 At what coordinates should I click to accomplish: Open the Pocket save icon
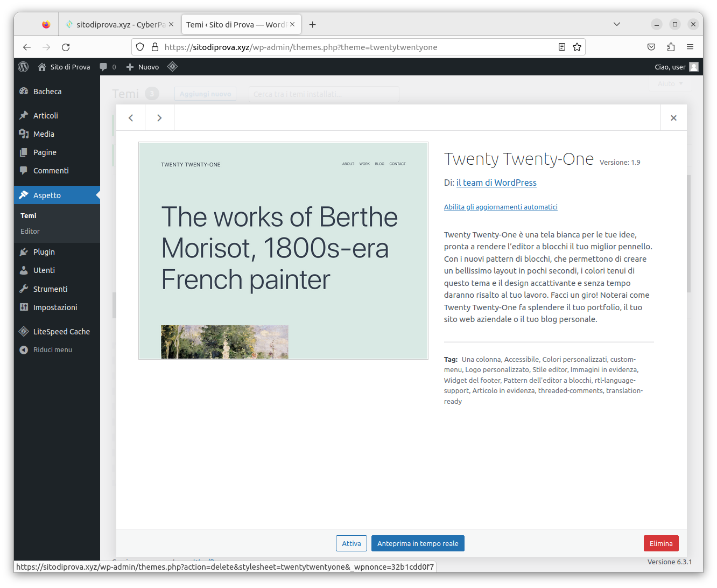point(651,47)
